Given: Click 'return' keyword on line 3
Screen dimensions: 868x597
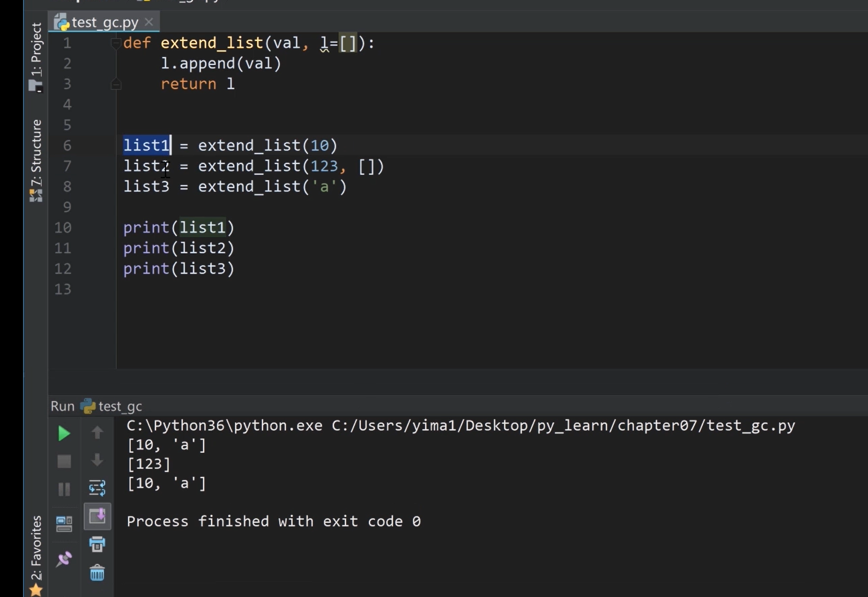Looking at the screenshot, I should click(188, 84).
